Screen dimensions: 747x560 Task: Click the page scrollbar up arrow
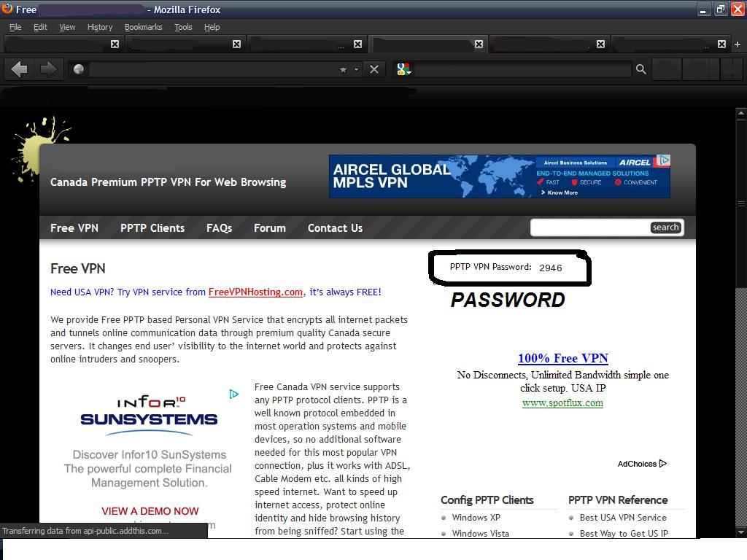click(x=741, y=113)
